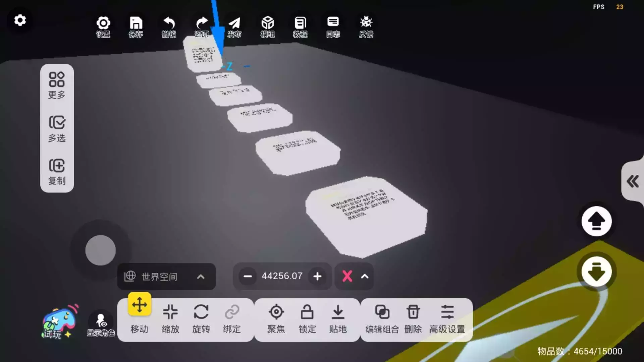644x362 pixels.
Task: Click the 发布 (Publish) paper plane icon
Action: click(x=234, y=26)
